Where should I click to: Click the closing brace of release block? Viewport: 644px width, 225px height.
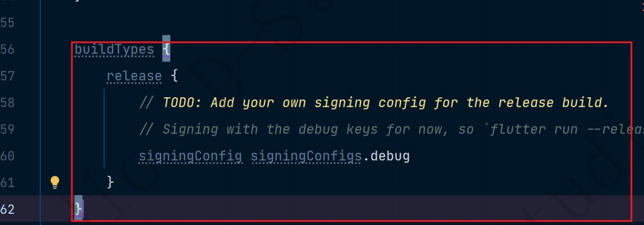pyautogui.click(x=110, y=181)
